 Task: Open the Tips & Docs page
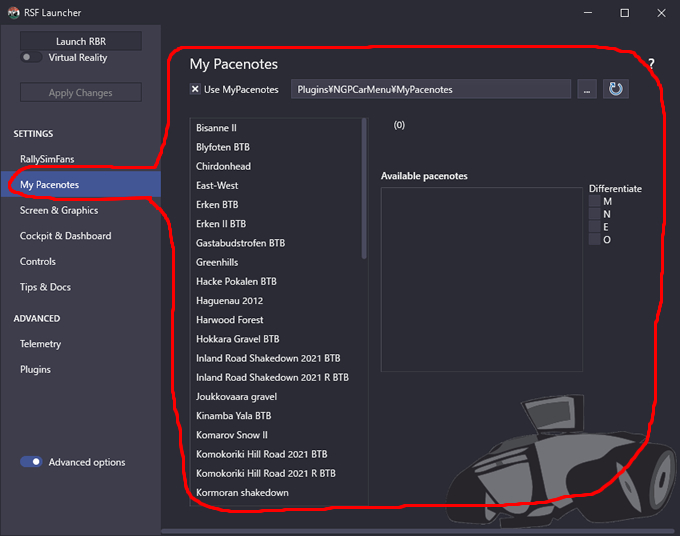(x=81, y=287)
